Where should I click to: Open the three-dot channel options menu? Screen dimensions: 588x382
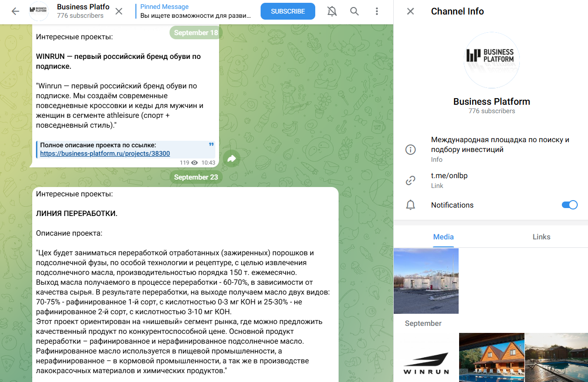click(x=376, y=11)
